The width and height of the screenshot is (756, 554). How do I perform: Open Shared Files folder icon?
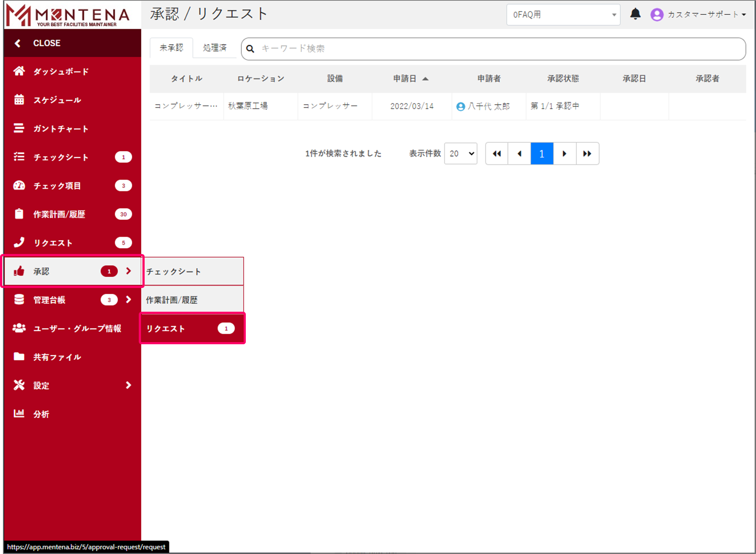[19, 357]
